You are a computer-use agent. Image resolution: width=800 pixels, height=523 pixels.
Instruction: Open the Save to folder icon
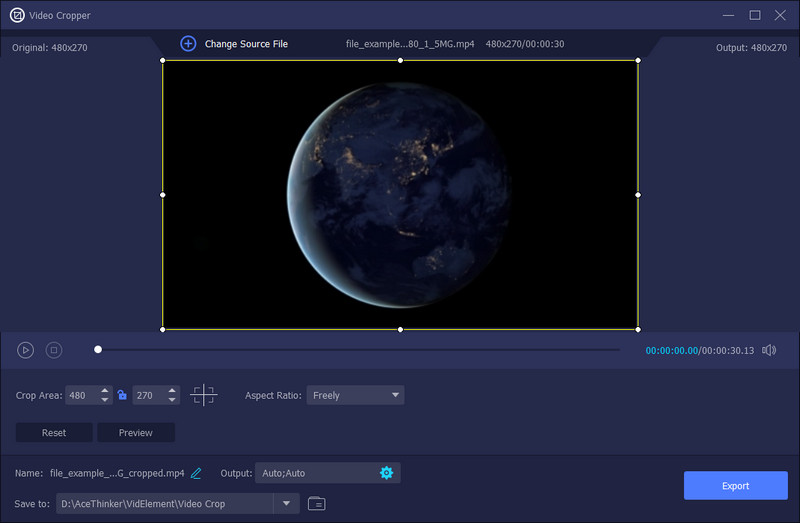317,504
